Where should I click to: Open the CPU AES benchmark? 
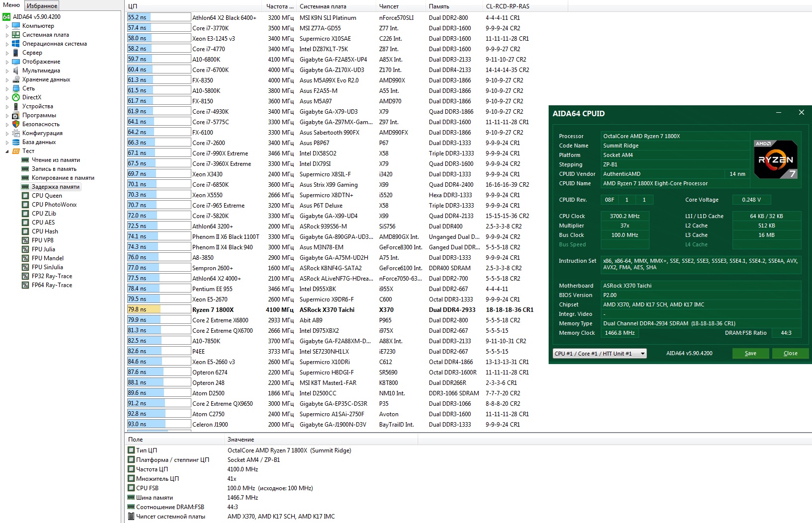[x=43, y=223]
